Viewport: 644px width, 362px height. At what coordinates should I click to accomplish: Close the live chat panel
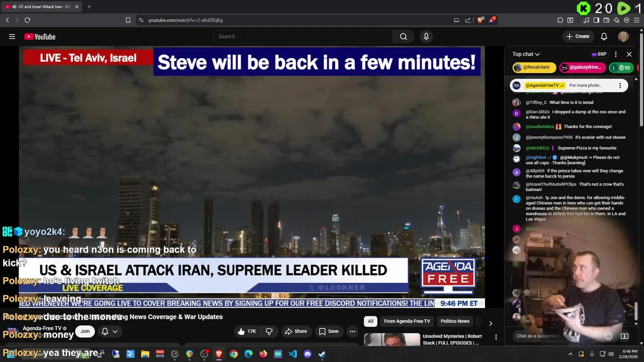point(629,54)
